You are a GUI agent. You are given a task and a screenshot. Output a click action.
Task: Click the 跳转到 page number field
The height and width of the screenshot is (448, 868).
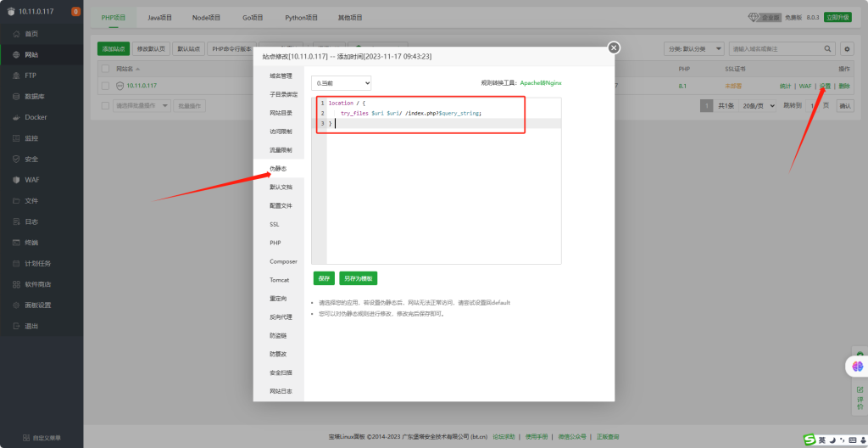[811, 106]
